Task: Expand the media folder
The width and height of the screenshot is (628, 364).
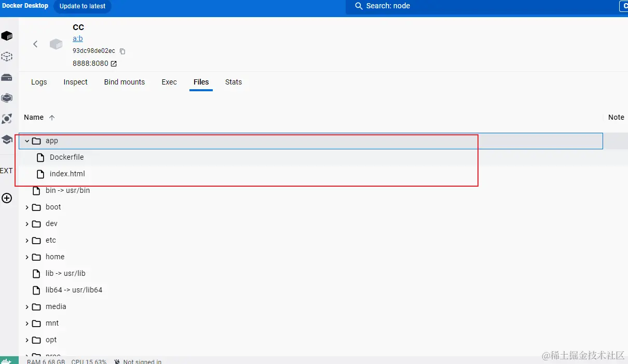Action: [x=27, y=306]
